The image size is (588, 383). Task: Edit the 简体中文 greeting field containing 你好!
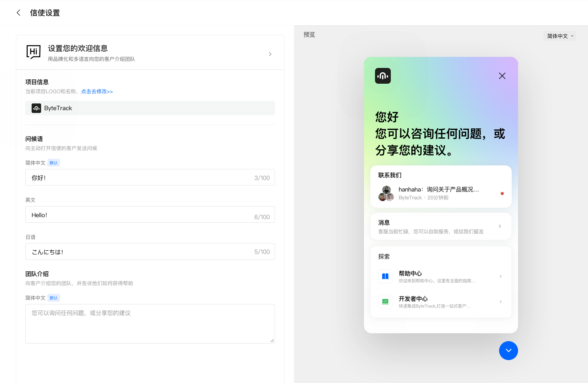pos(150,177)
